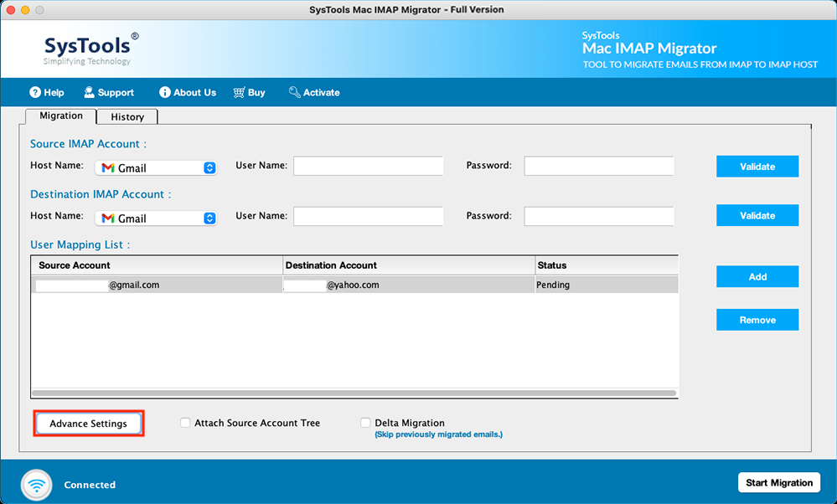Expand the Destination Host Name Gmail dropdown
This screenshot has width=837, height=504.
click(156, 219)
